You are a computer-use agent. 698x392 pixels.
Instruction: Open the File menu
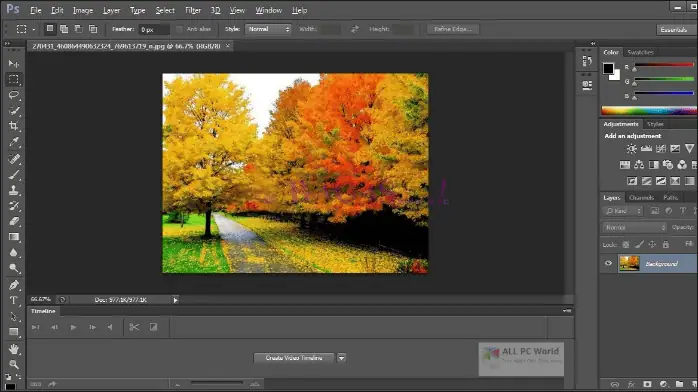click(36, 10)
